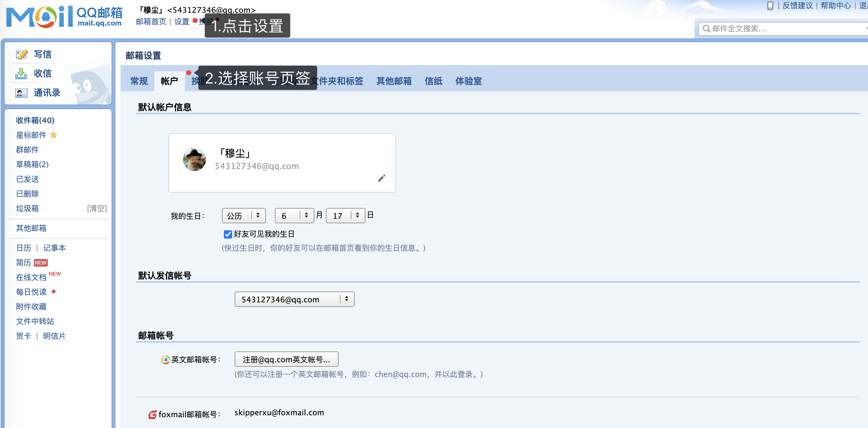Click the mobile phone icon top right
The image size is (868, 428).
click(771, 6)
